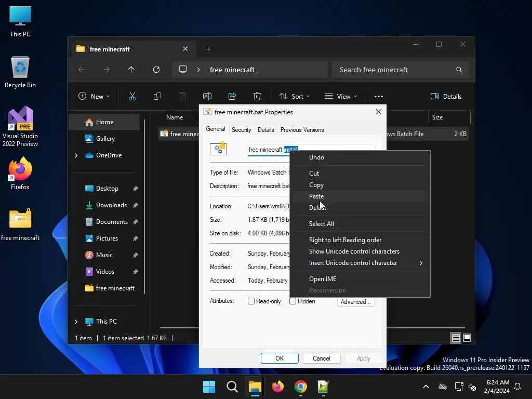Open the Details pane toggle
This screenshot has height=399, width=532.
point(446,96)
